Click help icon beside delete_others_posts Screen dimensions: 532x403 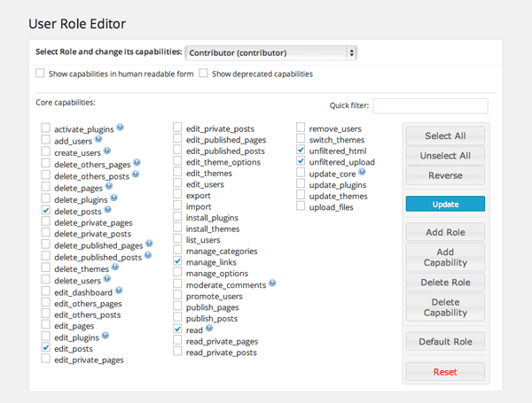tap(136, 174)
